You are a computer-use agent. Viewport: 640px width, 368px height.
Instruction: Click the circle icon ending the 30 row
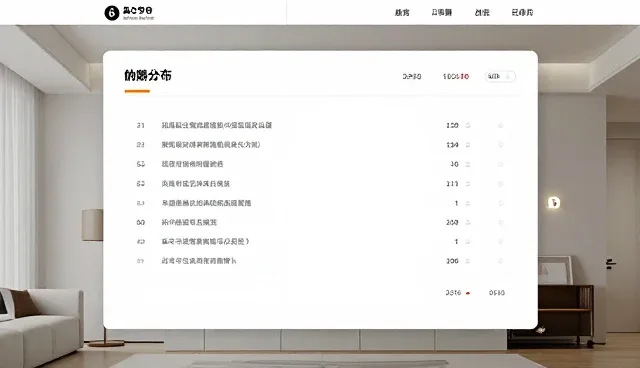click(x=500, y=164)
